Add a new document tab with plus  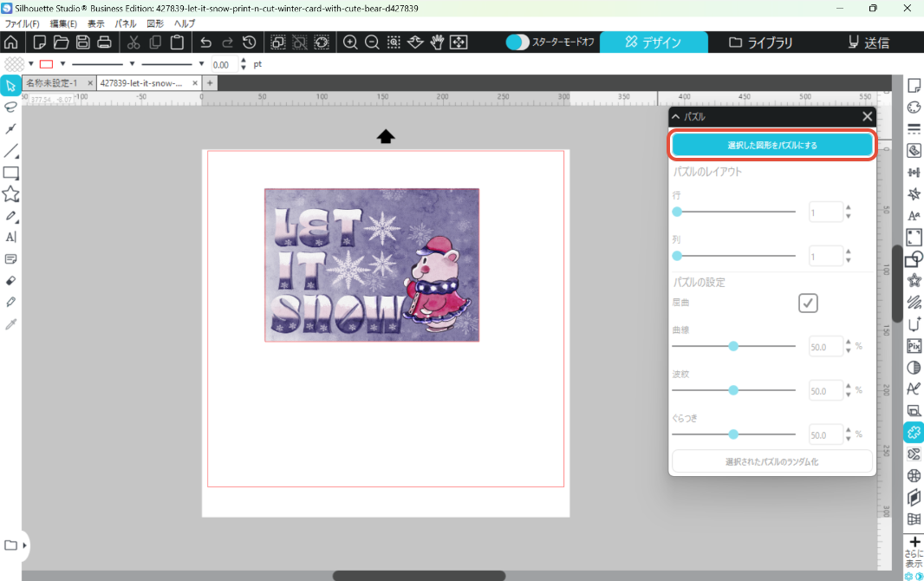(x=210, y=83)
